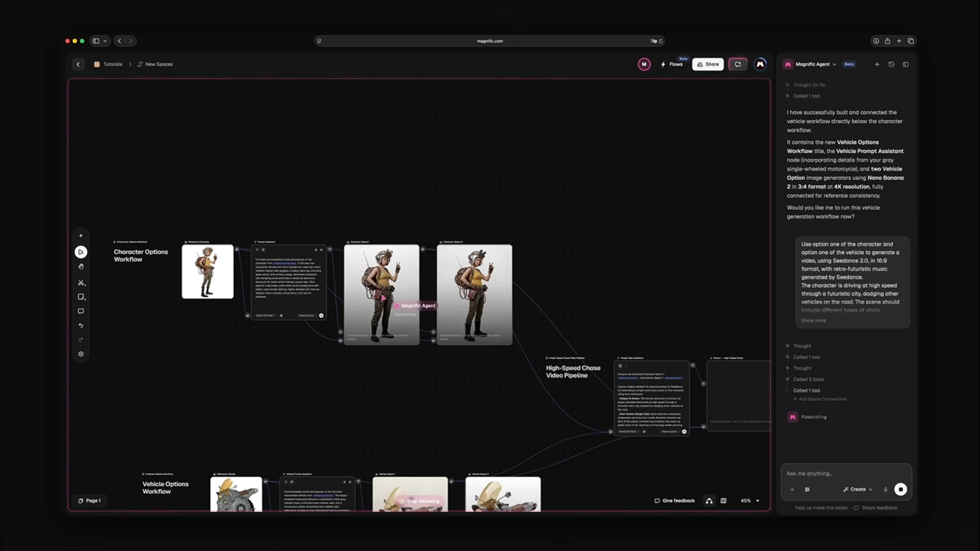980x551 pixels.
Task: Open the scissors cut tool
Action: (x=81, y=283)
